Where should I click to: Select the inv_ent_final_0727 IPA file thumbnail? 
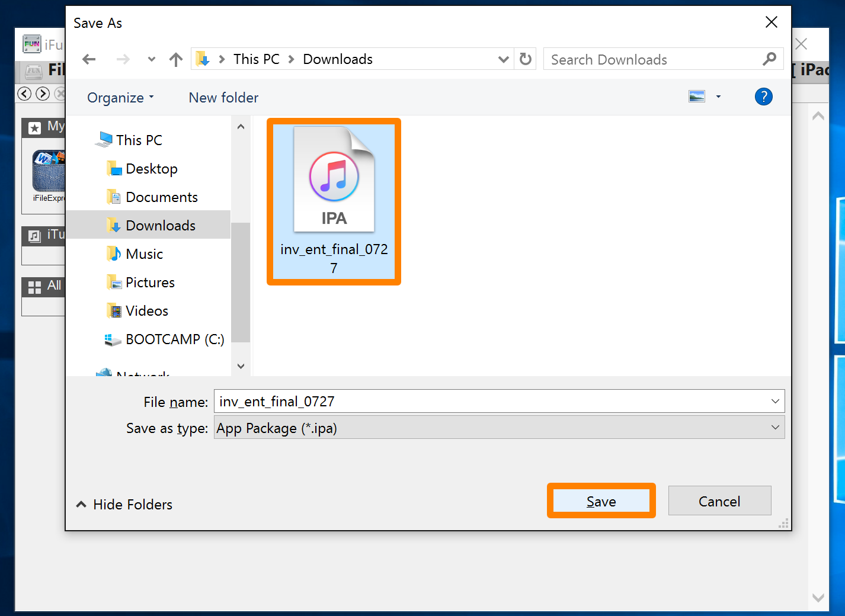(334, 179)
